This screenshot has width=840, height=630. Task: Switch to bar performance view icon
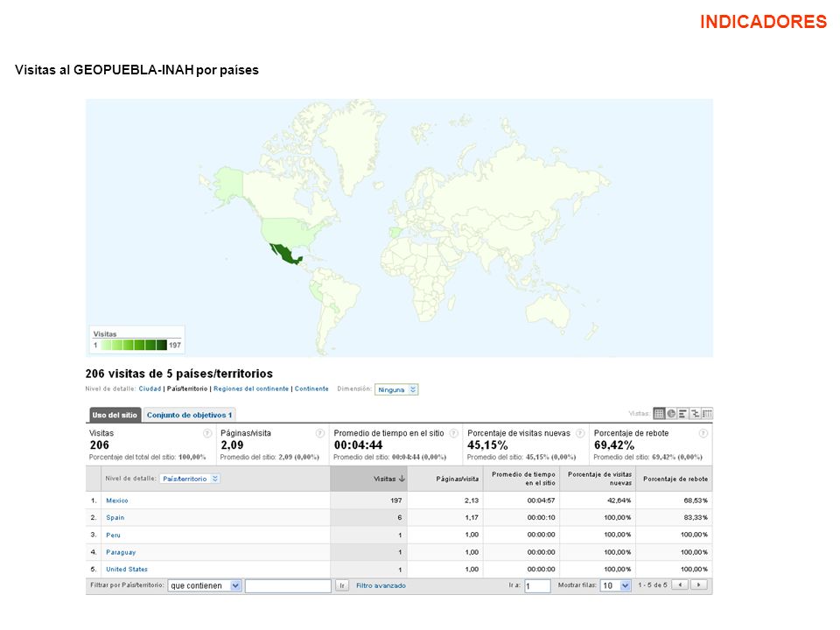point(682,413)
